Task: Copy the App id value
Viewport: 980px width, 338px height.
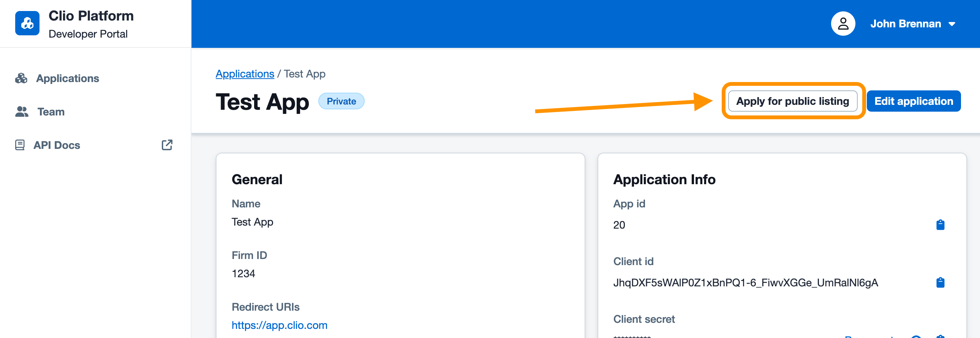Action: 940,225
